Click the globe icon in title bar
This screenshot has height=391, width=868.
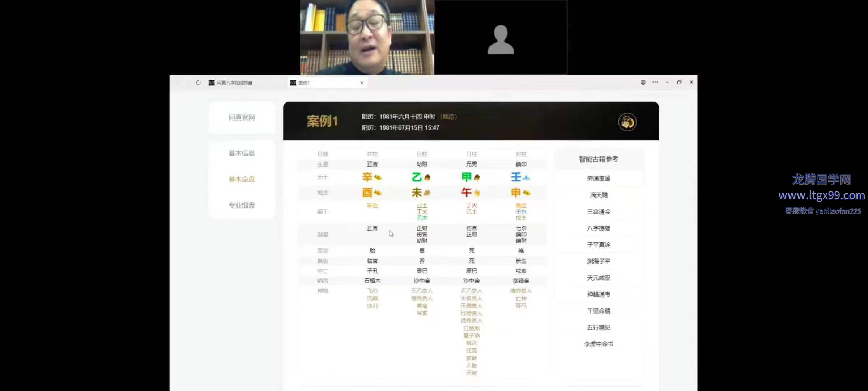(x=643, y=82)
